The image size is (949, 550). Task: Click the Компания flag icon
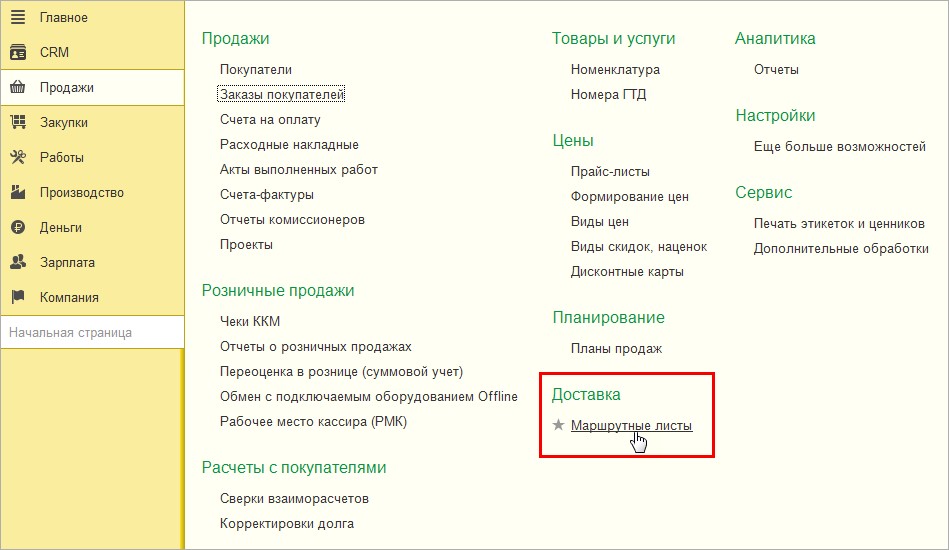point(18,297)
